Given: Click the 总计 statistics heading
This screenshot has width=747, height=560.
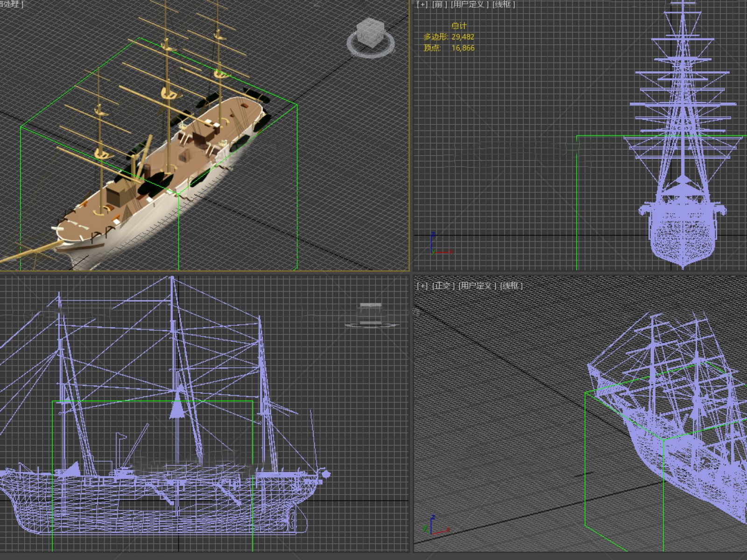Looking at the screenshot, I should pyautogui.click(x=458, y=26).
